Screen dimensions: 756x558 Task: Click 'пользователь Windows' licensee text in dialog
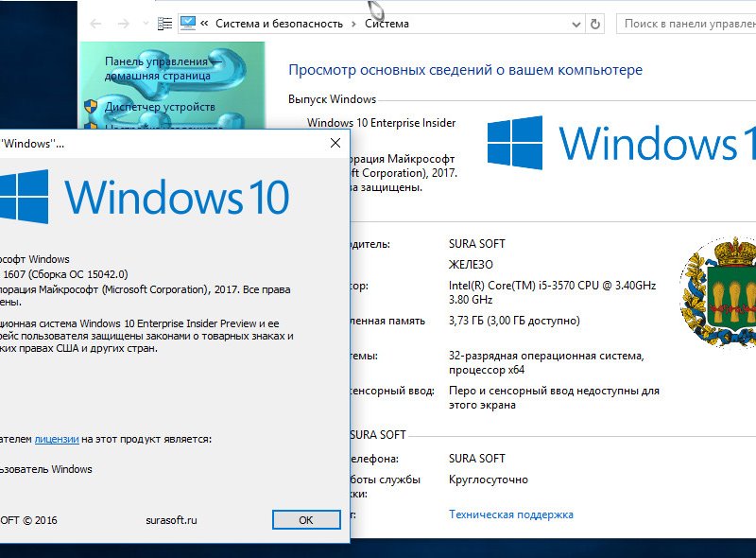point(45,469)
